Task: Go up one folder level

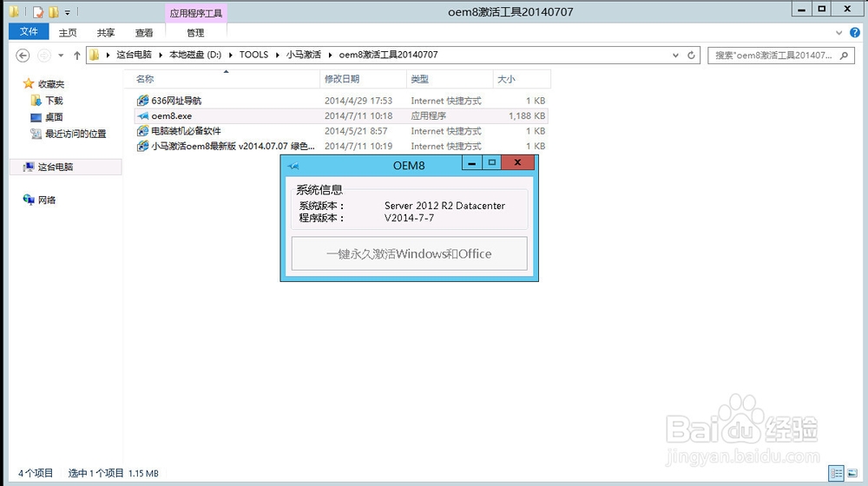Action: pyautogui.click(x=77, y=56)
